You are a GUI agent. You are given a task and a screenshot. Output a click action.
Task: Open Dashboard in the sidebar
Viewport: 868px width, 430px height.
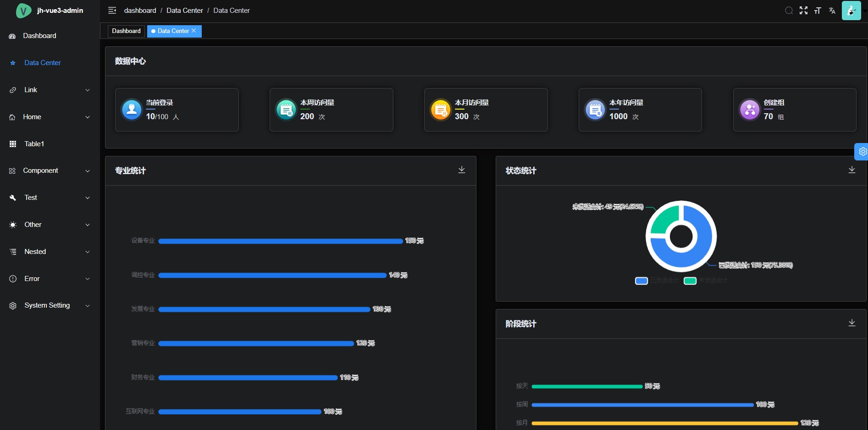[x=50, y=36]
